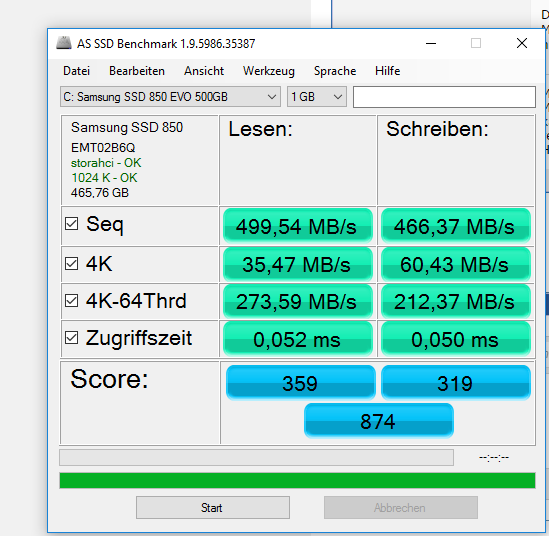549x536 pixels.
Task: Click the AS SSD Benchmark title bar icon
Action: 64,43
